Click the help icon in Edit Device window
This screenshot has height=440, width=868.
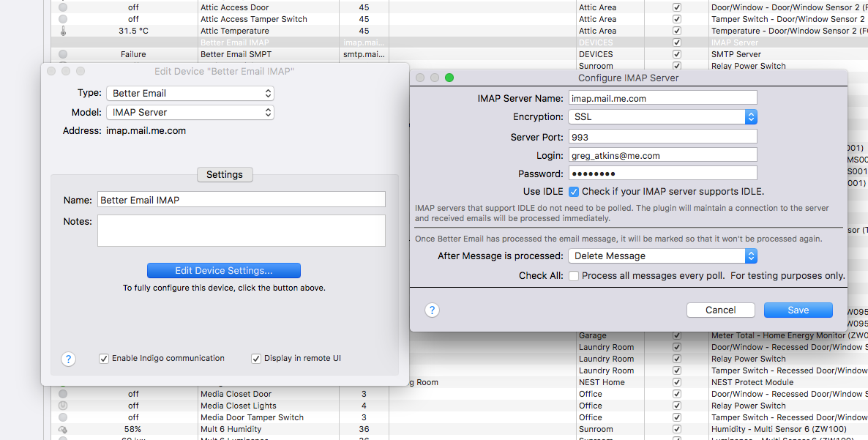(x=68, y=359)
